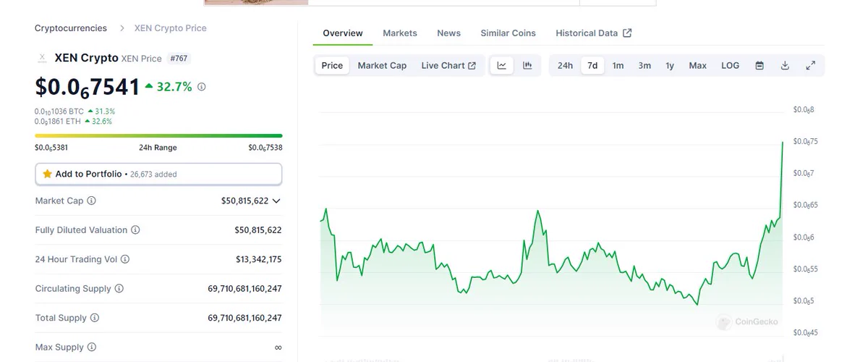This screenshot has height=362, width=868.
Task: Expand Market Cap value chevron
Action: pyautogui.click(x=276, y=201)
